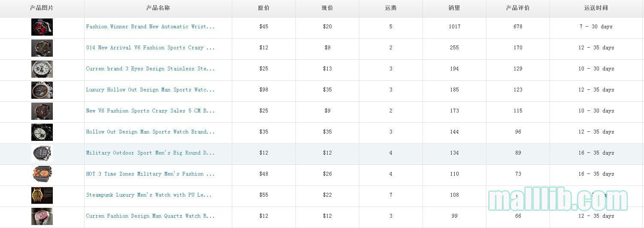Click the Military Ootdoor Sport watch thumbnail

[x=42, y=153]
